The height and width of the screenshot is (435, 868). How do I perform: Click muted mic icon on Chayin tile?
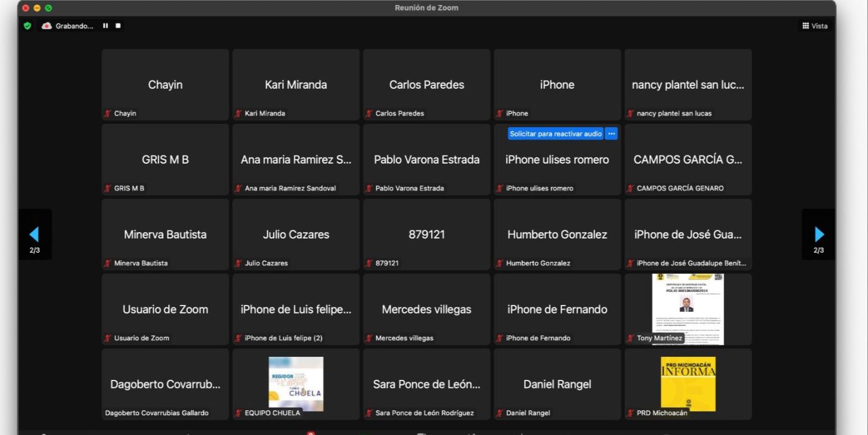(x=108, y=113)
